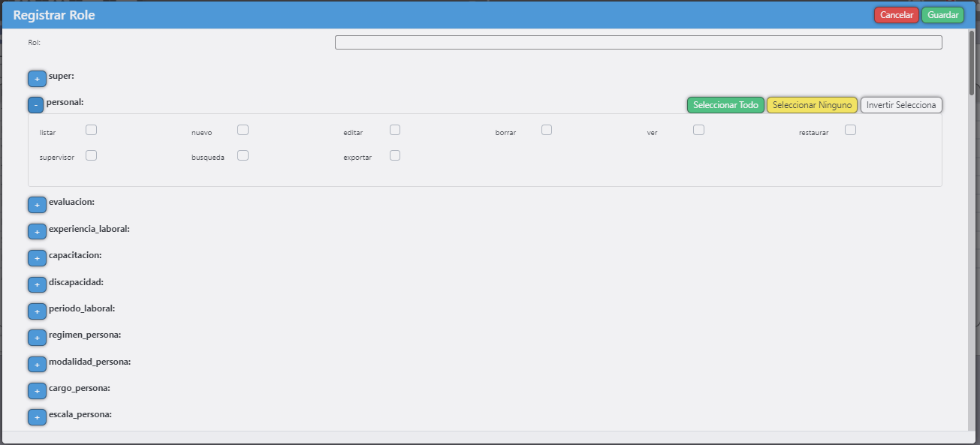The height and width of the screenshot is (445, 980).
Task: Expand the evaluacion section
Action: click(37, 205)
